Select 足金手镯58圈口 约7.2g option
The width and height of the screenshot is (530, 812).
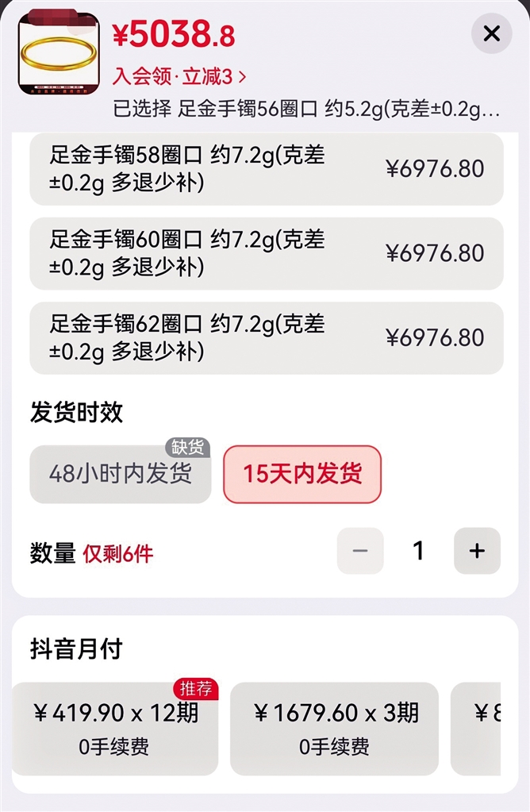pos(267,169)
